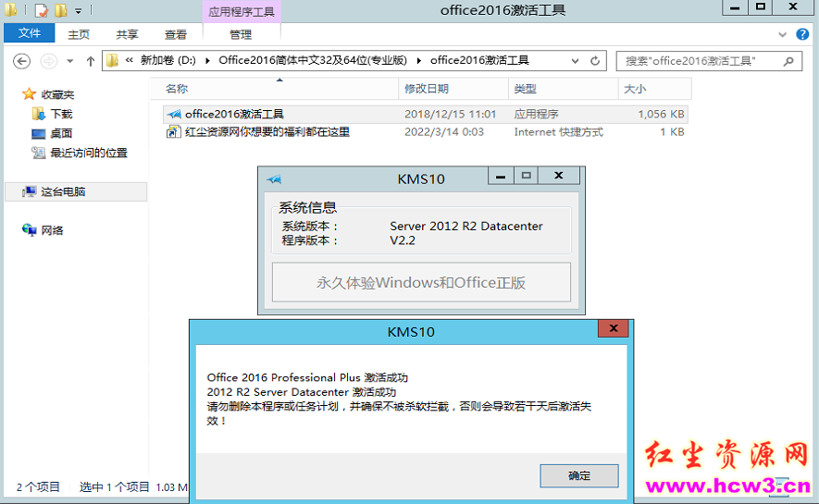Select the office2016激活工具 application file

click(233, 114)
